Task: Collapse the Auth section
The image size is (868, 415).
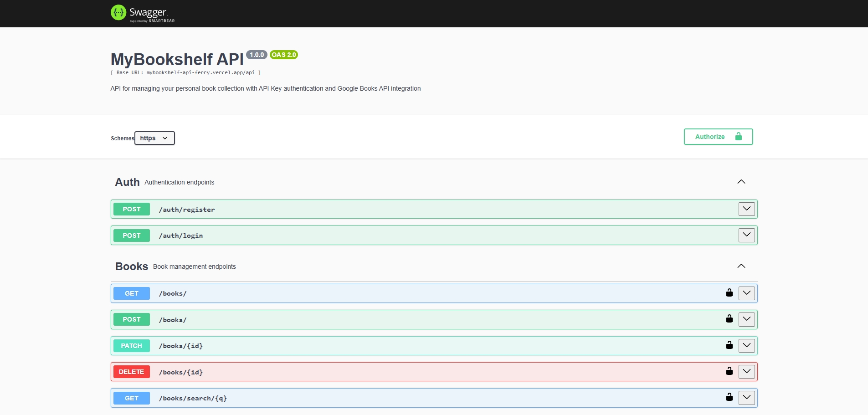Action: pos(741,181)
